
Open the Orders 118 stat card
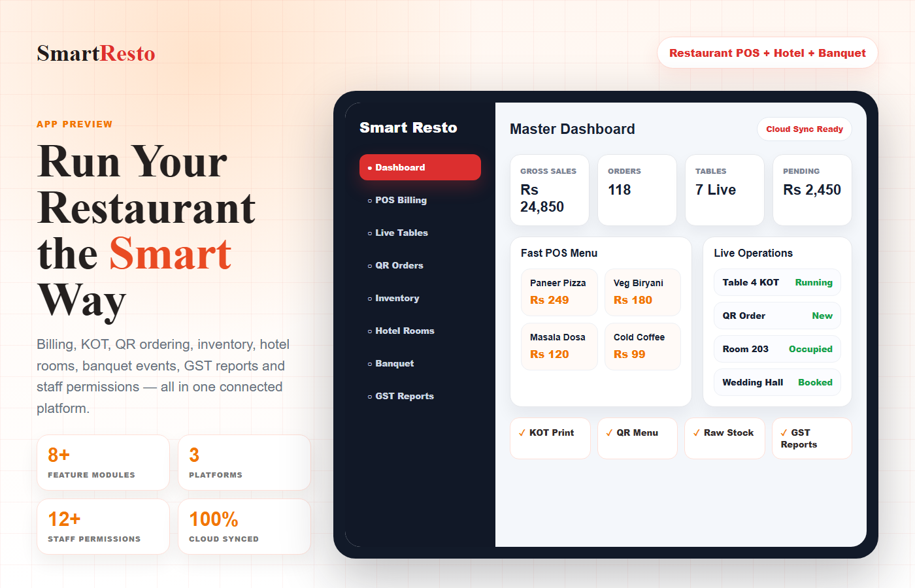(637, 190)
